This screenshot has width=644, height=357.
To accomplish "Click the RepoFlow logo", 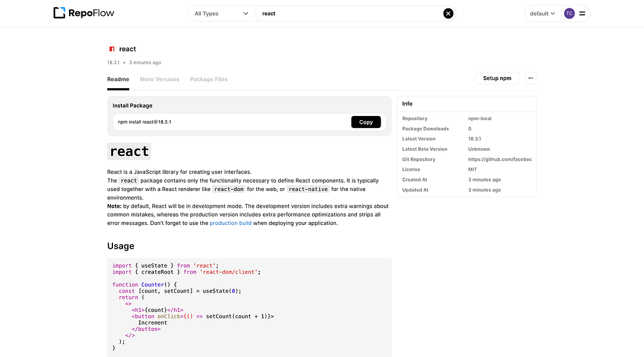I will (x=84, y=13).
